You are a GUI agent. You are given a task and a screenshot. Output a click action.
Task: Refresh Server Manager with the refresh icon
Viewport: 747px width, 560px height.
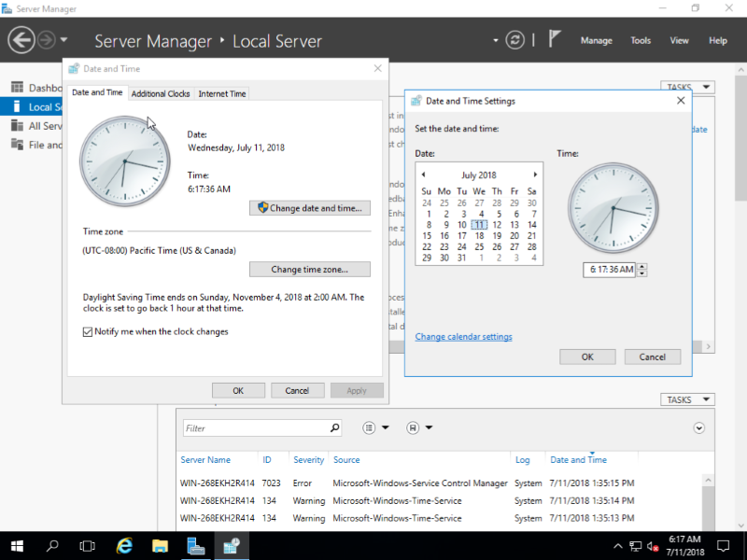pyautogui.click(x=515, y=40)
